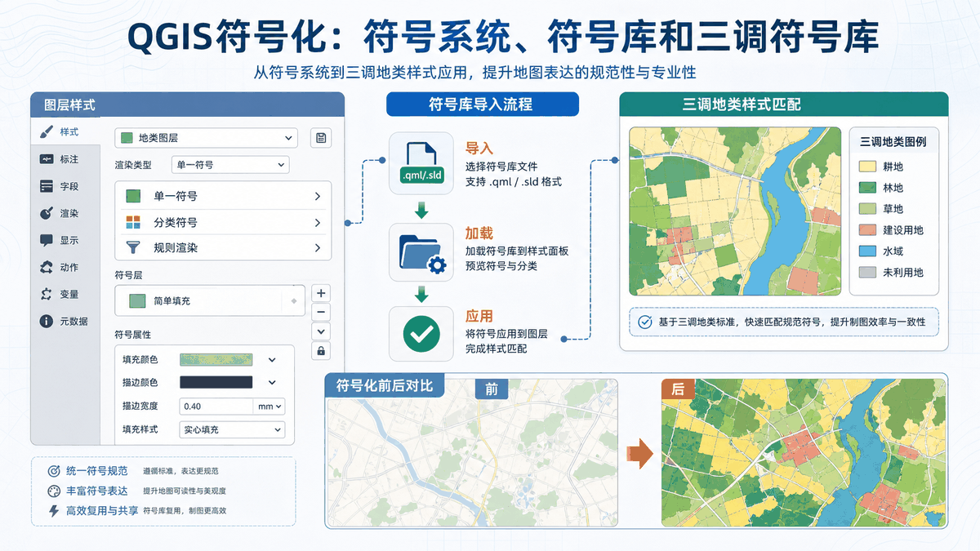Click the 符号化前后对比 header tab
Viewport: 980px width, 551px height.
385,385
